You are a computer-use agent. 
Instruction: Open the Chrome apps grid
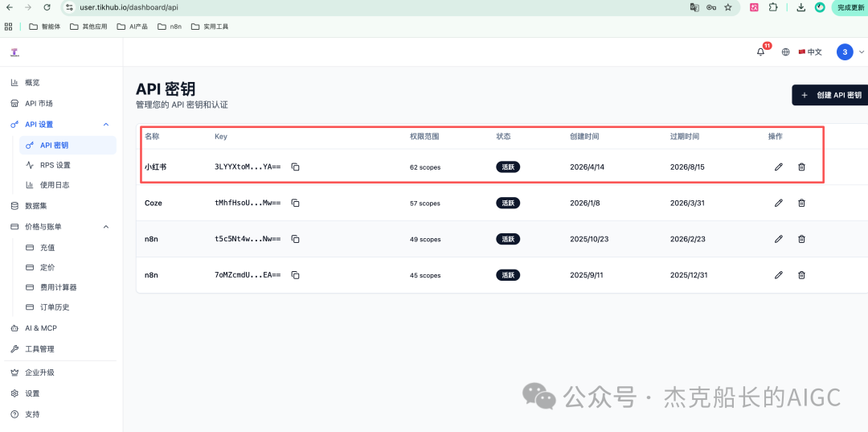click(x=8, y=27)
